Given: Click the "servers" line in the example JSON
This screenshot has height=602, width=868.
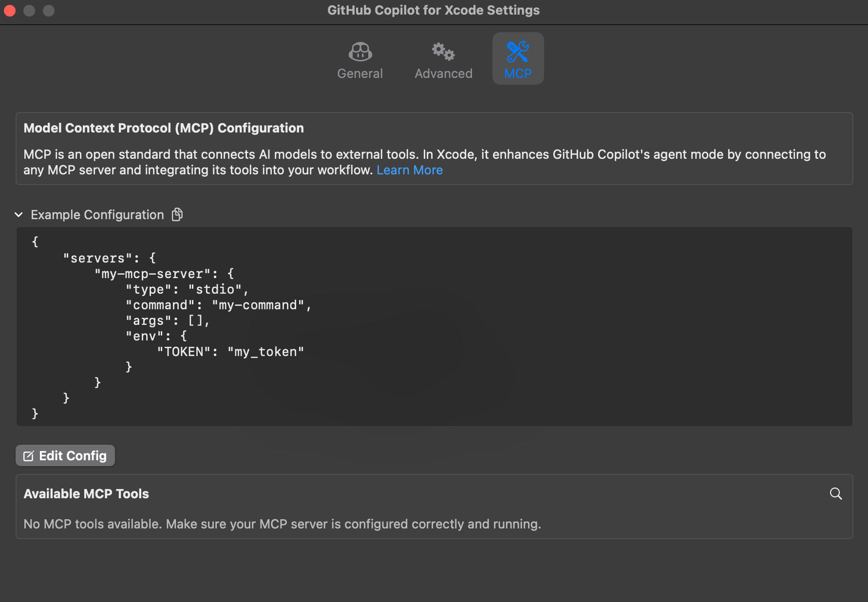Looking at the screenshot, I should [109, 258].
